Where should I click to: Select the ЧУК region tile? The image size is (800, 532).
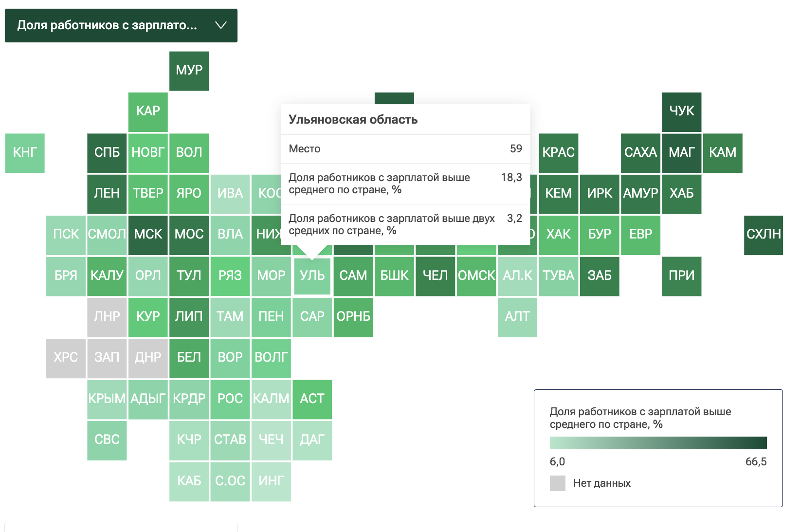point(682,112)
